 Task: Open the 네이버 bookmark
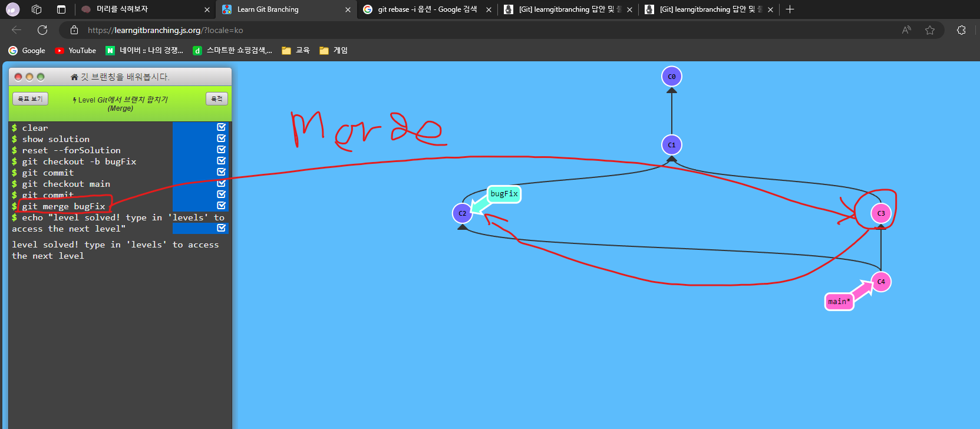click(144, 51)
